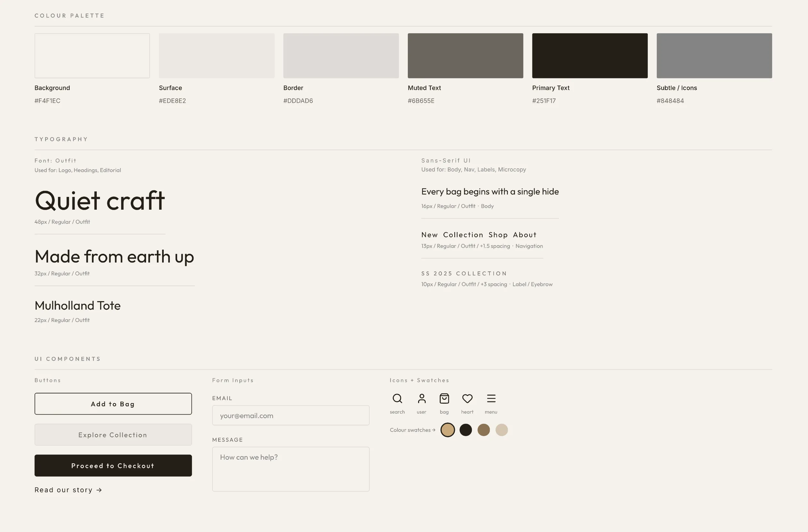This screenshot has width=808, height=532.
Task: Click the heart wishlist icon
Action: coord(467,399)
